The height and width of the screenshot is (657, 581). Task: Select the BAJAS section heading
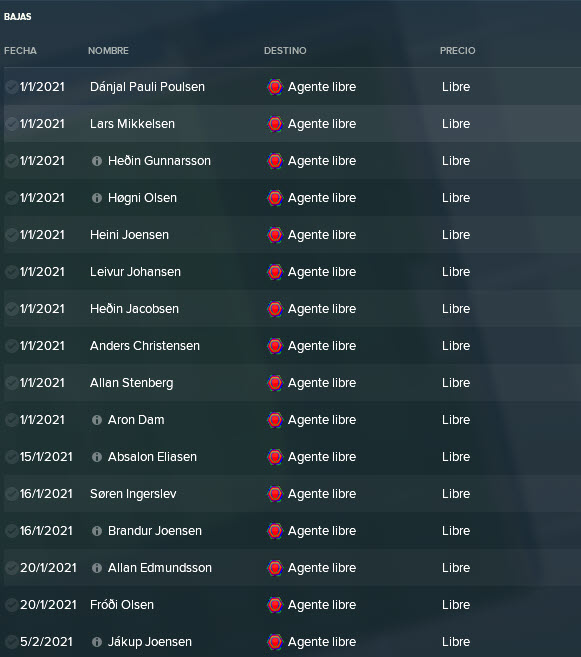pos(18,17)
